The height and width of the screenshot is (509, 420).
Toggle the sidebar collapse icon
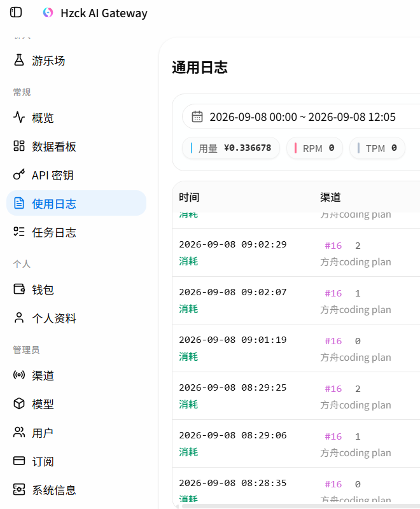click(15, 12)
